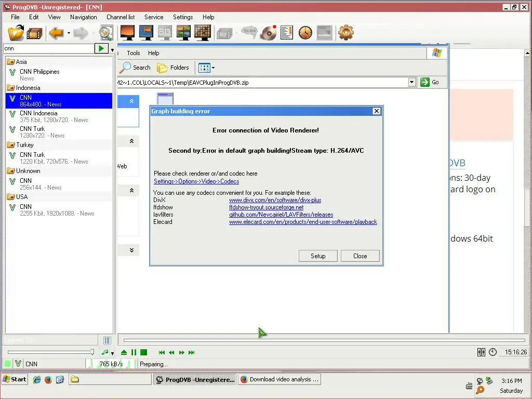
Task: Open the Tools menu in the zip window
Action: pyautogui.click(x=134, y=53)
